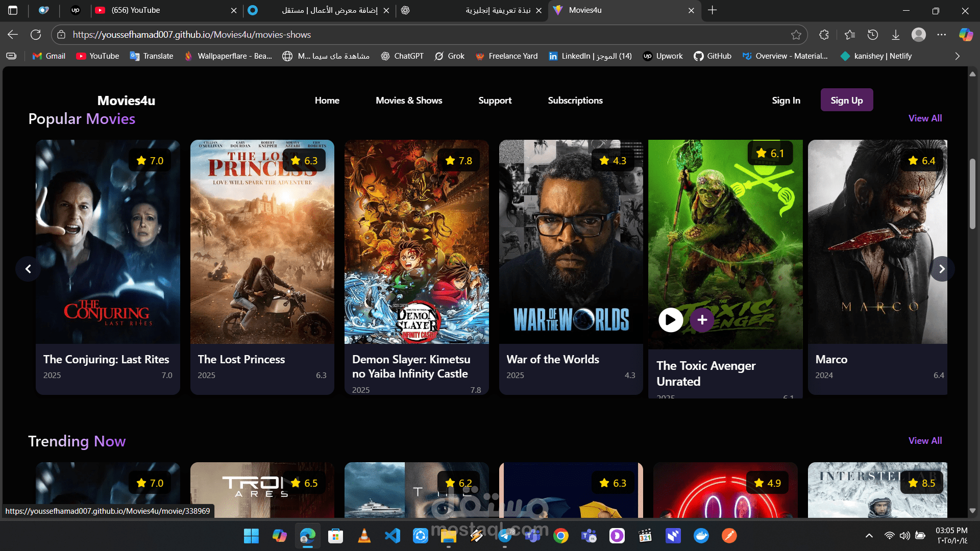Viewport: 980px width, 551px height.
Task: Open the Copilot sidebar icon
Action: click(966, 35)
